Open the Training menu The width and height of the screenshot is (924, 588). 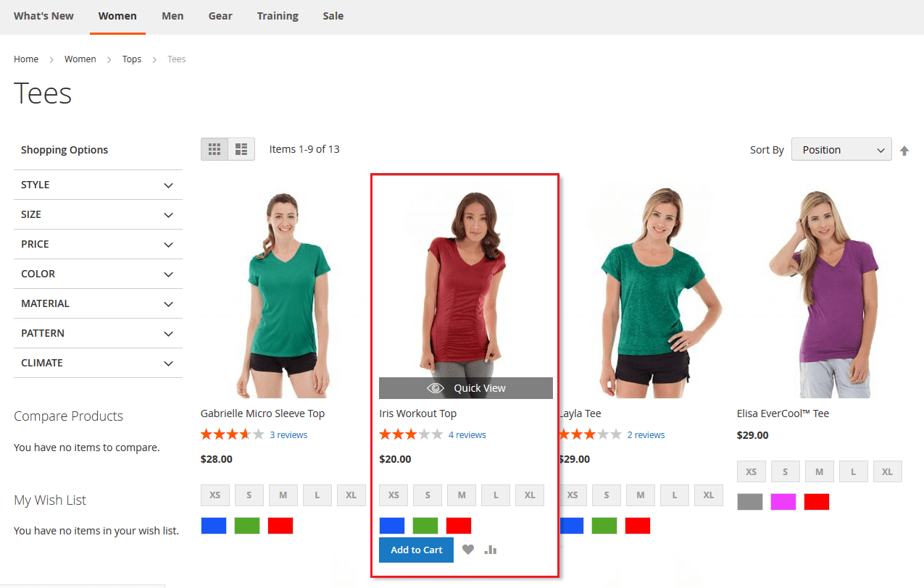click(x=278, y=16)
